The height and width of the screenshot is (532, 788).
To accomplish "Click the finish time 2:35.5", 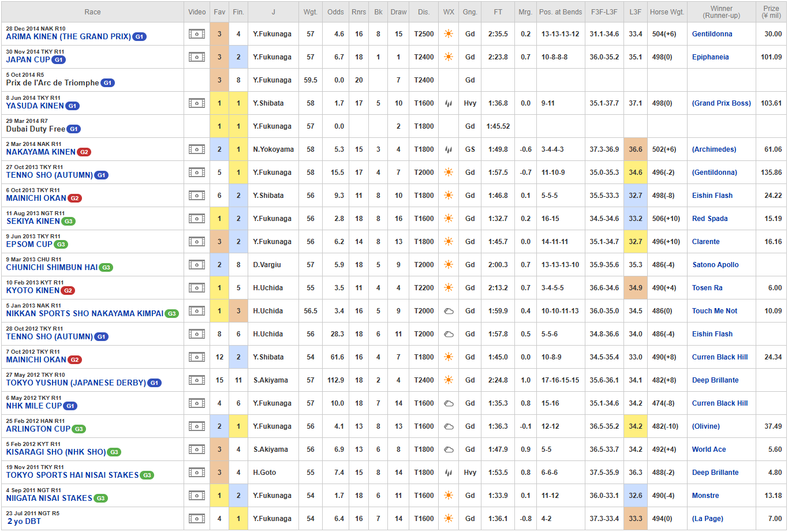I will coord(498,34).
